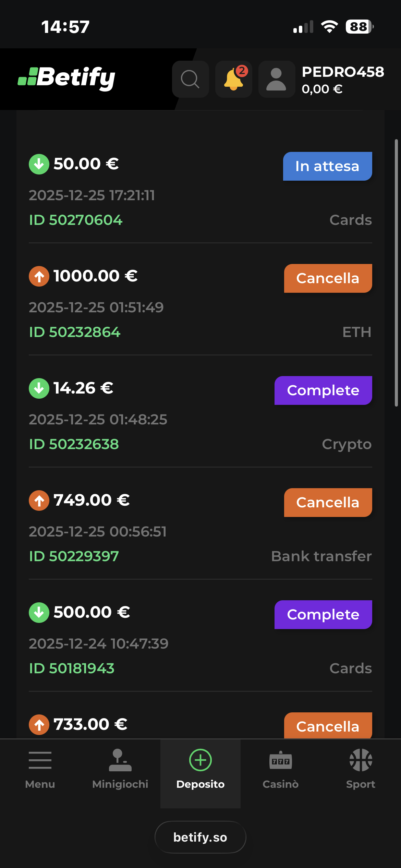Image resolution: width=401 pixels, height=868 pixels.
Task: Tap transaction ID 50270604
Action: (x=76, y=220)
